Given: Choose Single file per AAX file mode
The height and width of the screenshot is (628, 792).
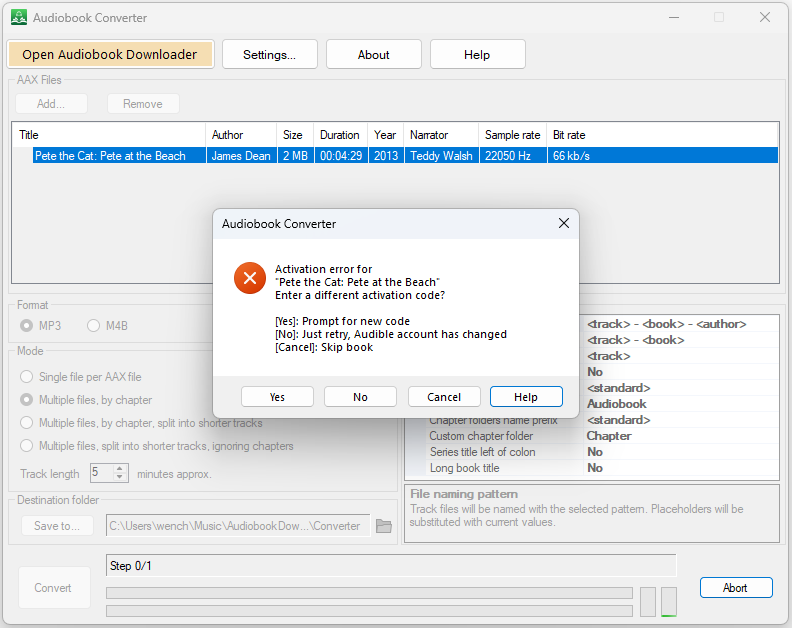Looking at the screenshot, I should (28, 377).
